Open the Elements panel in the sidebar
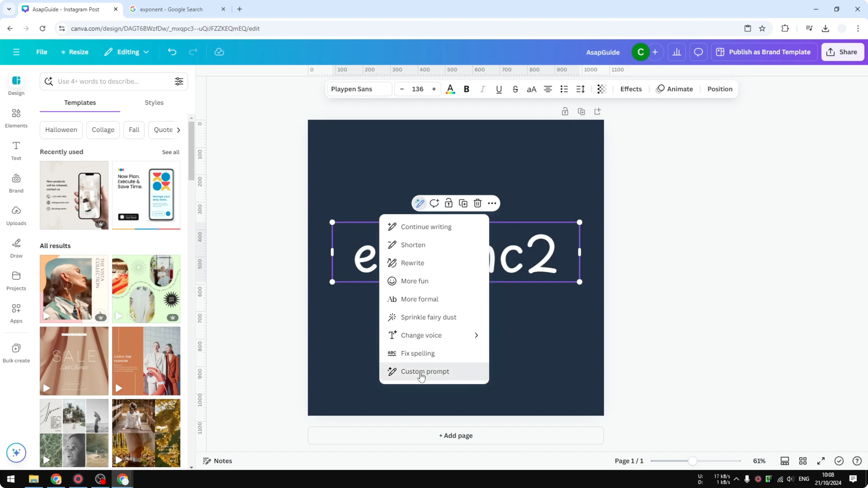The height and width of the screenshot is (488, 868). click(16, 118)
